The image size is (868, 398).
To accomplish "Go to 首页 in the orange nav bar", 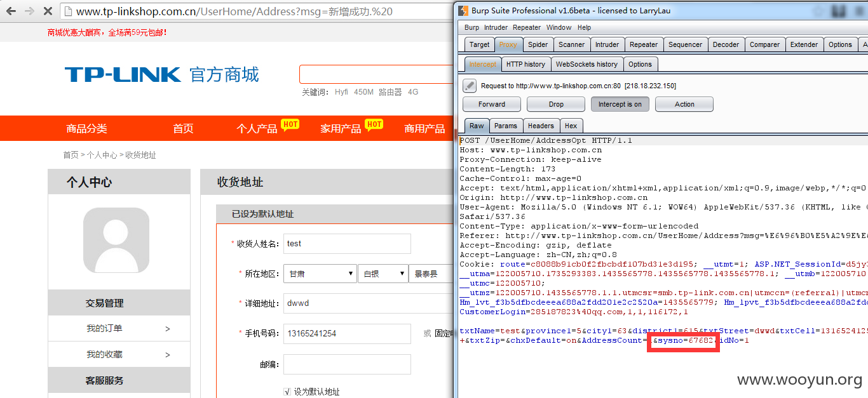I will (x=183, y=129).
